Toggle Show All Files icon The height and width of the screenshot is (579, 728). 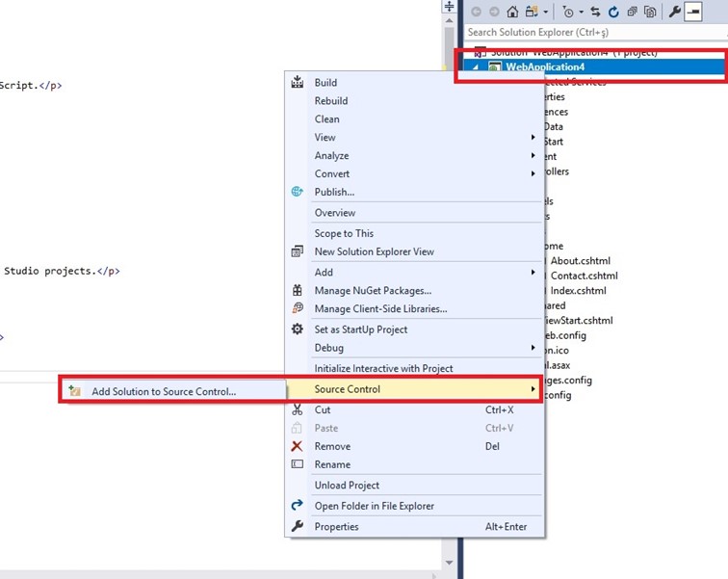pos(650,13)
